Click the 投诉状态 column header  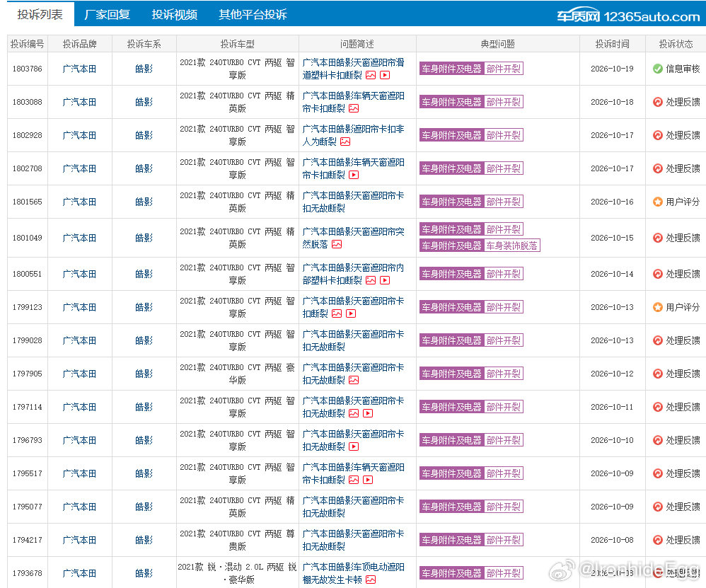(x=676, y=44)
